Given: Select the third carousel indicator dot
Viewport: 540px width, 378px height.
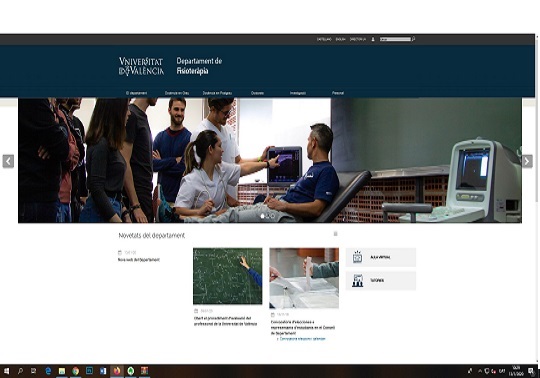Looking at the screenshot, I should 272,216.
